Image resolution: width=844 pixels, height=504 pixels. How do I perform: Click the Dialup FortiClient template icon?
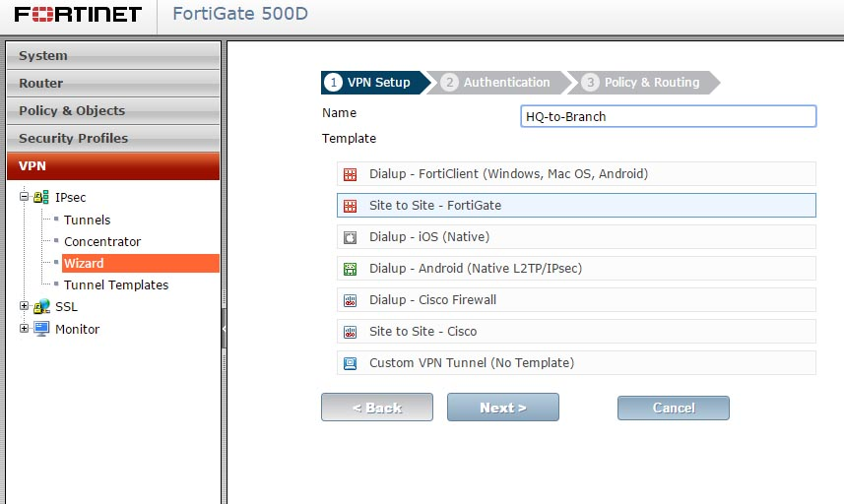point(351,174)
